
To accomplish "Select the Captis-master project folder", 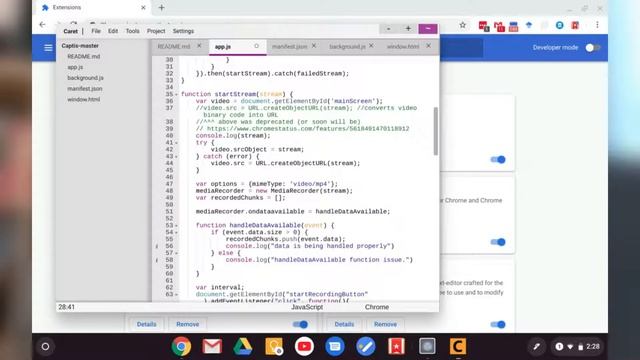I will pos(80,46).
